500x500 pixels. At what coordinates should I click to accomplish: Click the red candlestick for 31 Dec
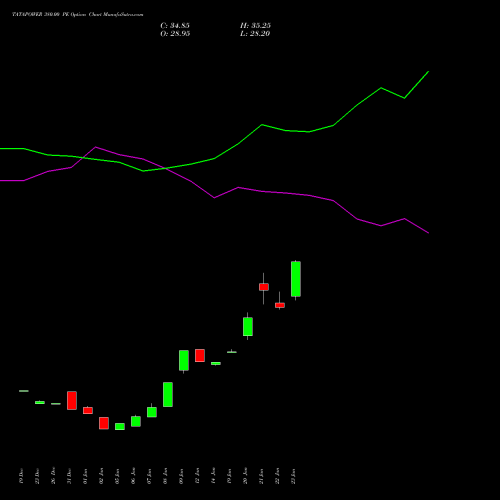click(x=72, y=400)
